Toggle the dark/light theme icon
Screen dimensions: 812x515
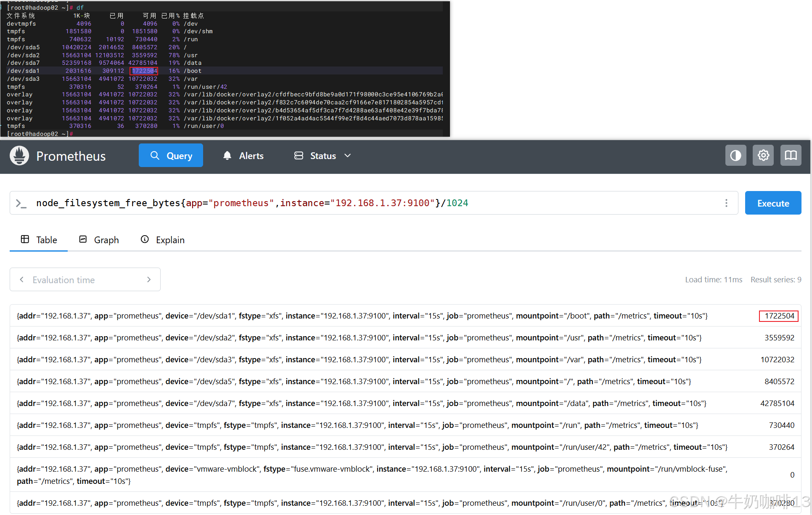point(735,156)
